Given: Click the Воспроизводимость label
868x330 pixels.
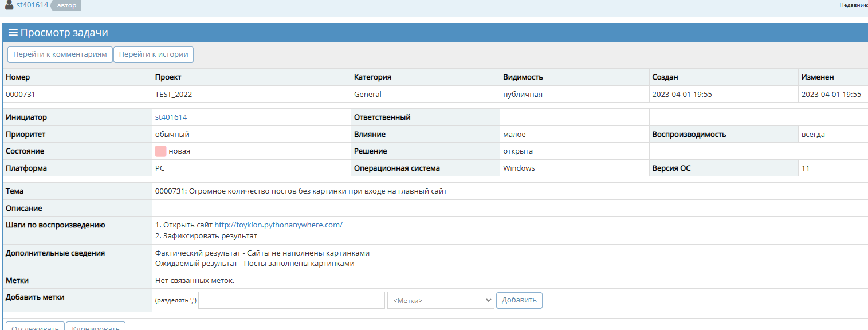Looking at the screenshot, I should click(689, 135).
